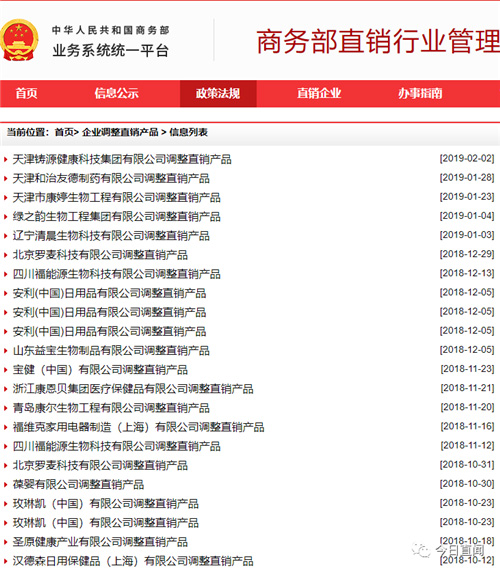Click the red arrow bullet beside 葆婴有限公司
Image resolution: width=500 pixels, height=572 pixels.
(5, 485)
